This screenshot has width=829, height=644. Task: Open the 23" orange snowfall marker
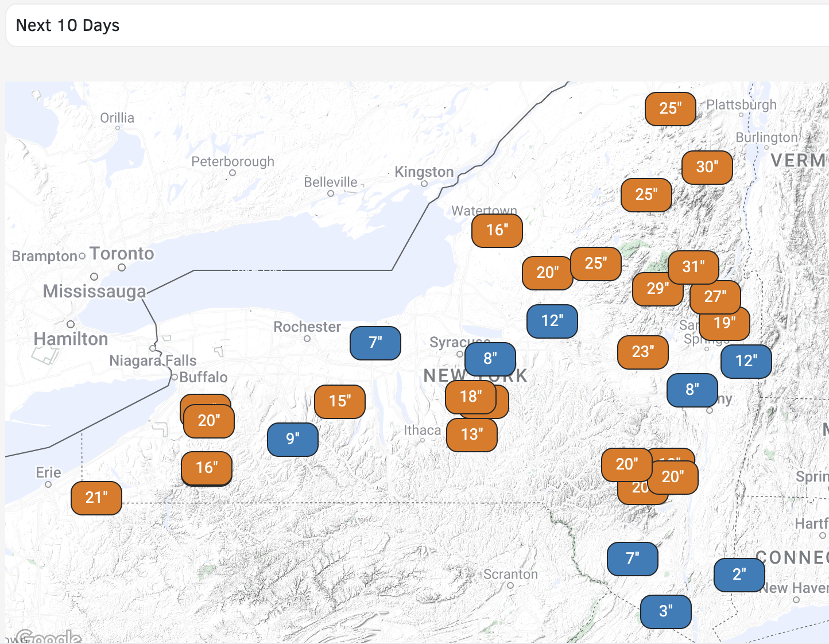[x=642, y=352]
